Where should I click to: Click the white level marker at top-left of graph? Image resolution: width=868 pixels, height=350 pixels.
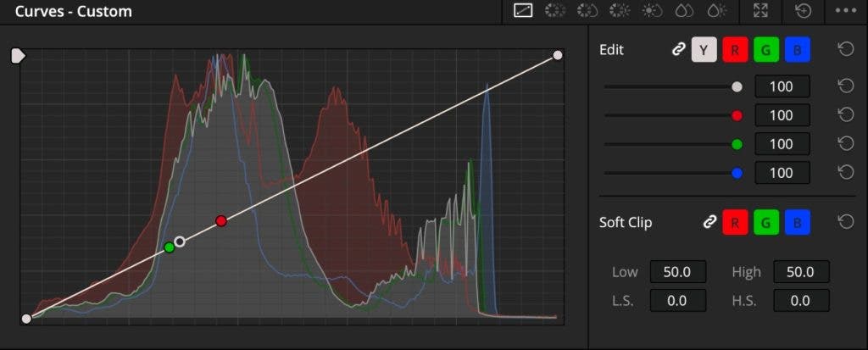click(x=19, y=55)
